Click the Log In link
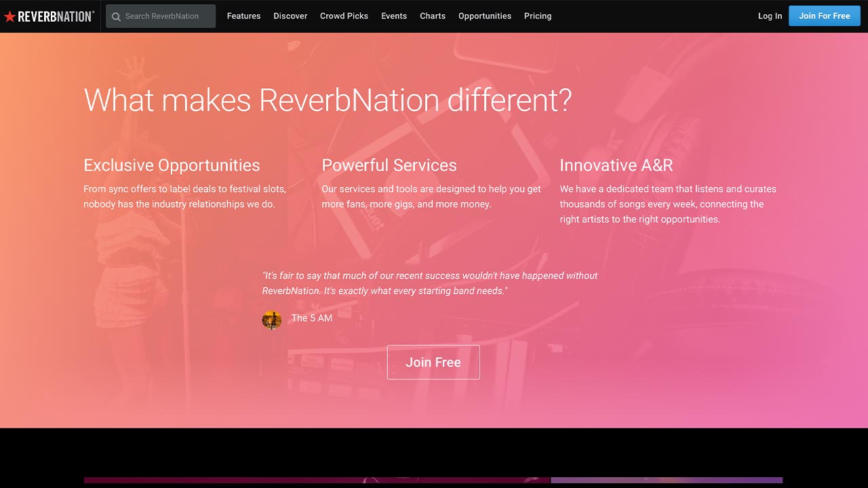The height and width of the screenshot is (488, 868). click(x=770, y=16)
